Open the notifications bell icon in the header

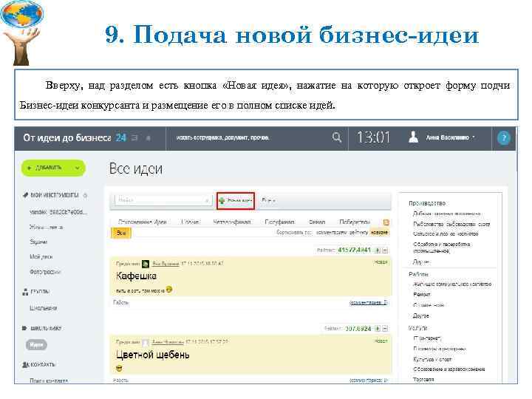click(x=149, y=138)
